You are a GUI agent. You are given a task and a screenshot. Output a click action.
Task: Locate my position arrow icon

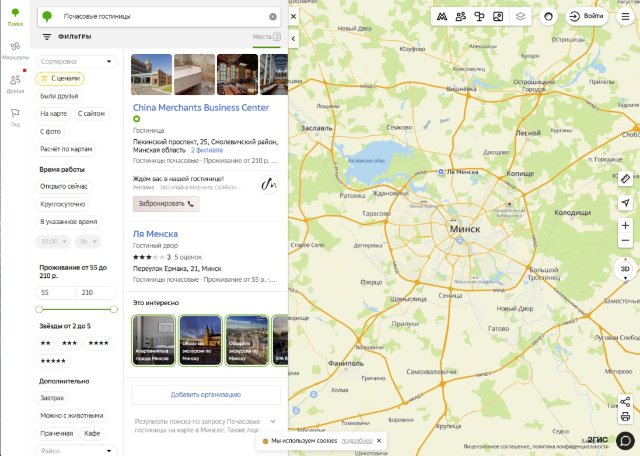tap(625, 203)
